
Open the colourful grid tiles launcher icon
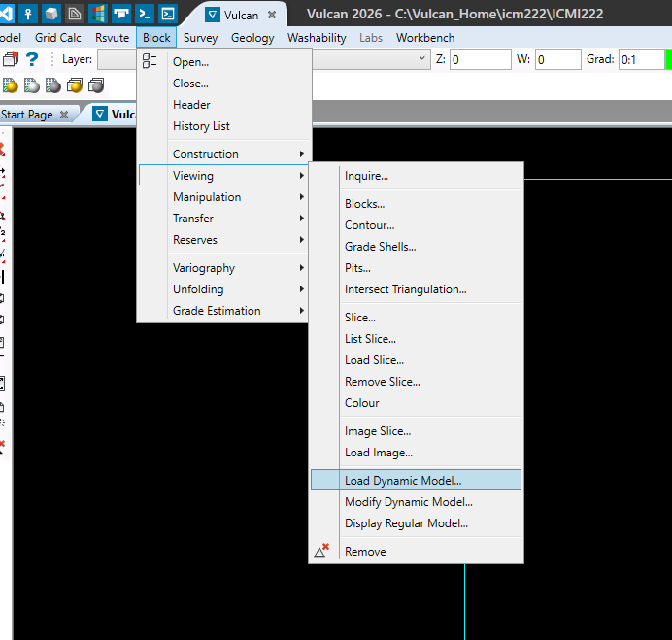[98, 14]
